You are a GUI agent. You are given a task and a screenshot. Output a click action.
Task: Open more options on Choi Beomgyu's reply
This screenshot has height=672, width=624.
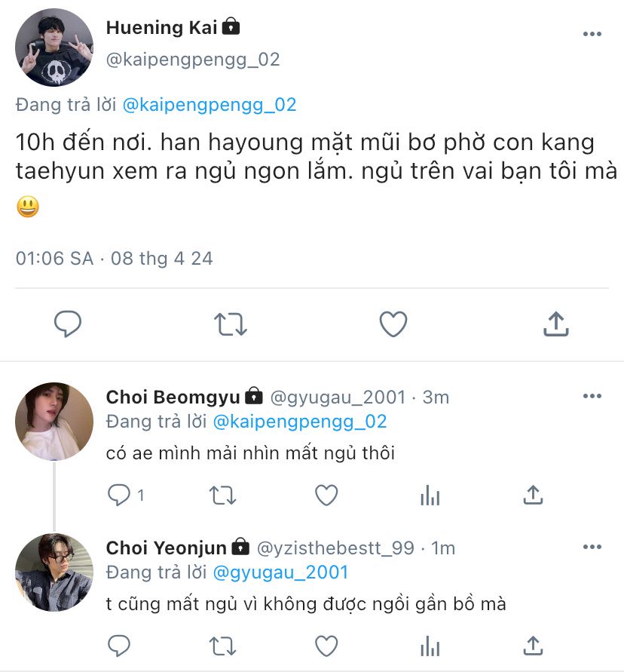tap(592, 396)
